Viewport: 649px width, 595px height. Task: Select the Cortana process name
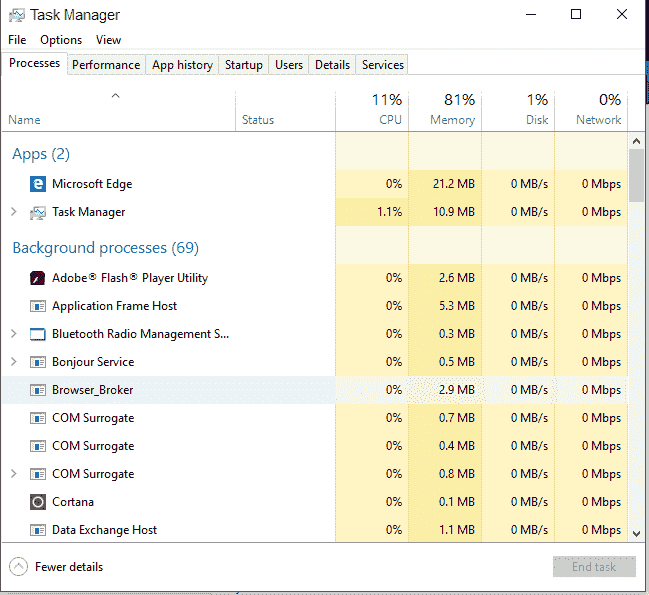(73, 502)
